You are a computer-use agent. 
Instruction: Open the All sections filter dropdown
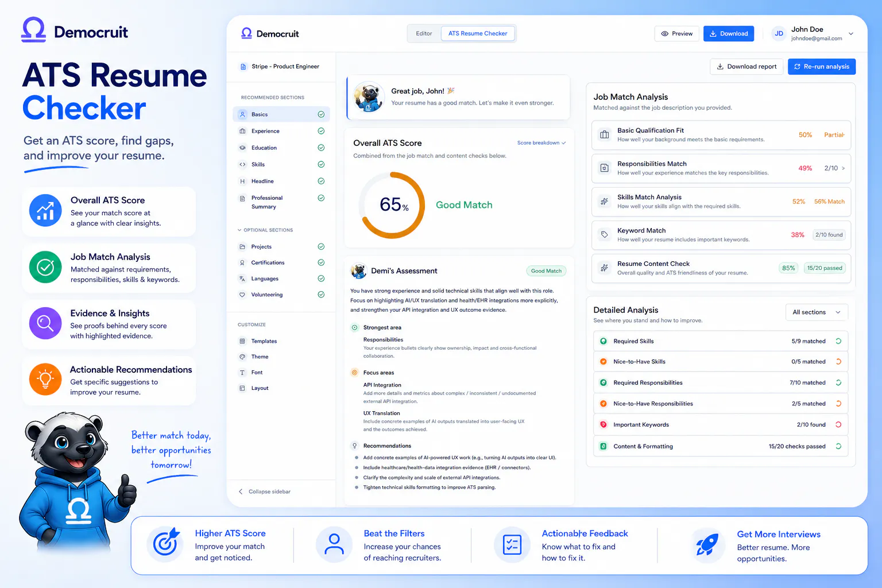[817, 312]
